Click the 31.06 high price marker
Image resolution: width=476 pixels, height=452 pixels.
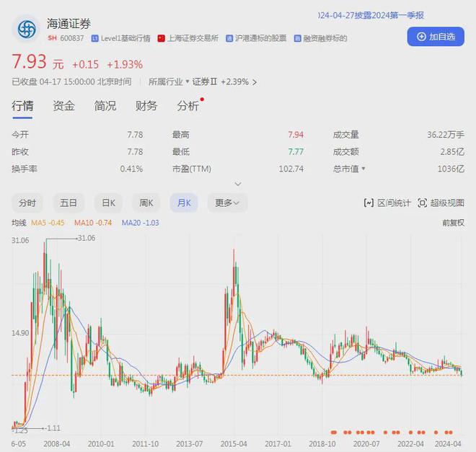tap(87, 238)
